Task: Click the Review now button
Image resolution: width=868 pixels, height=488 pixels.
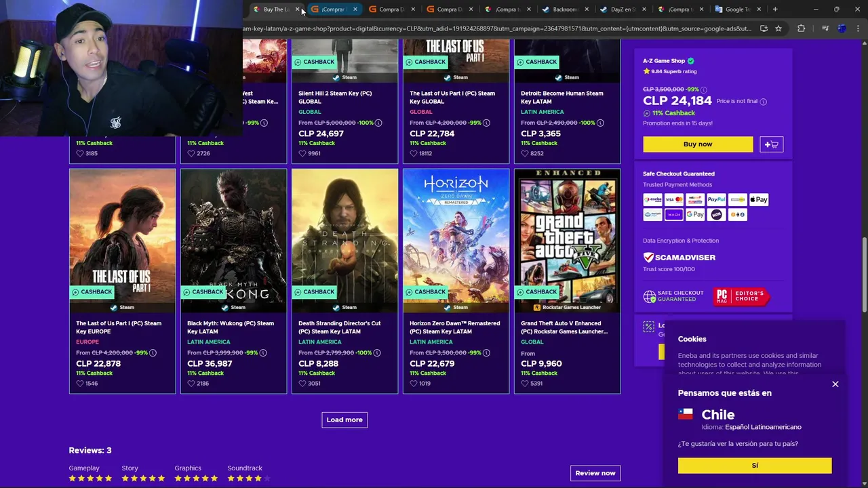Action: point(595,473)
